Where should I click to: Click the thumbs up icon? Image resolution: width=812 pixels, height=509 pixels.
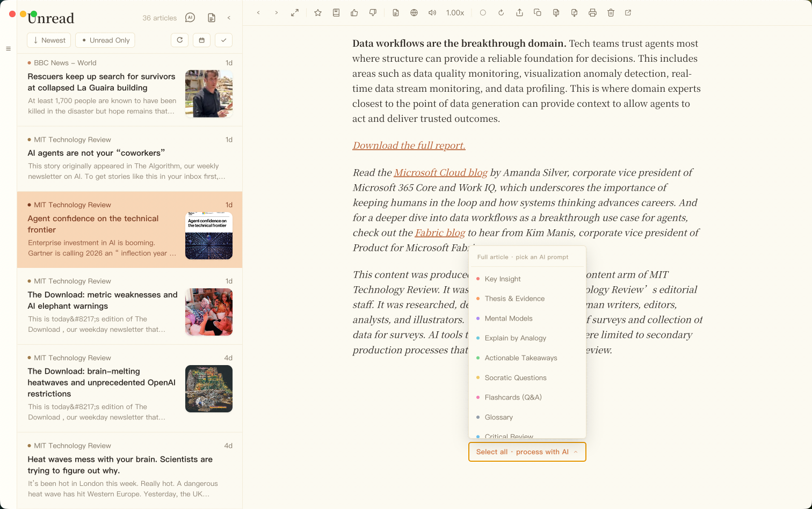(354, 12)
